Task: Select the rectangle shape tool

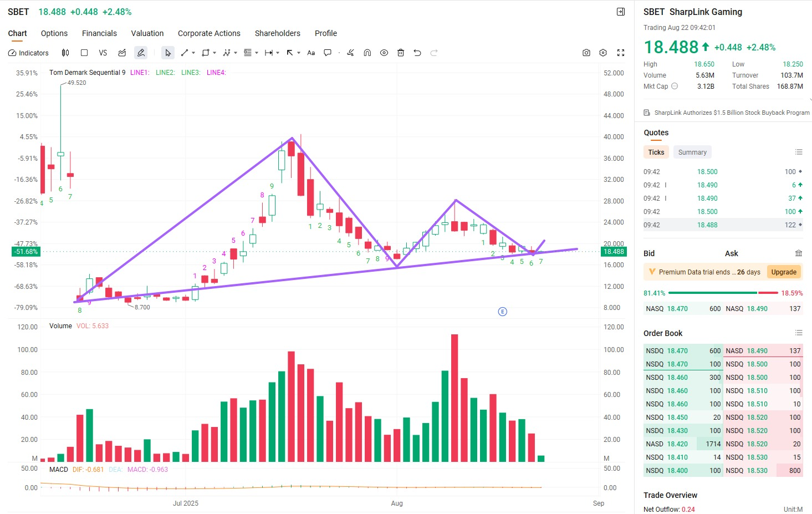Action: 206,53
